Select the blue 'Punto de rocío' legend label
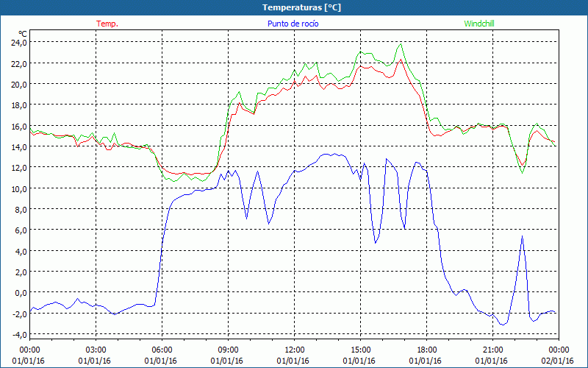The height and width of the screenshot is (368, 588). pos(293,24)
